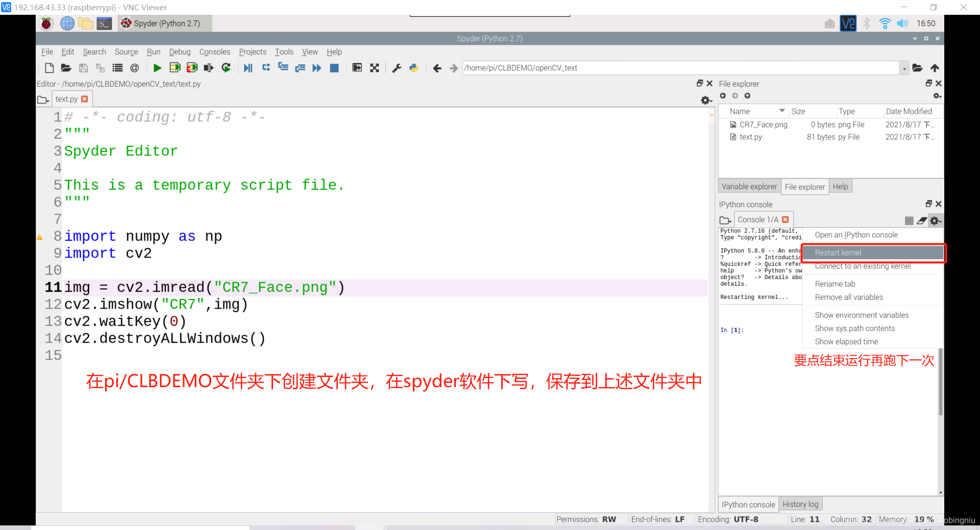
Task: Click the debugger Run until return icon
Action: click(x=300, y=68)
